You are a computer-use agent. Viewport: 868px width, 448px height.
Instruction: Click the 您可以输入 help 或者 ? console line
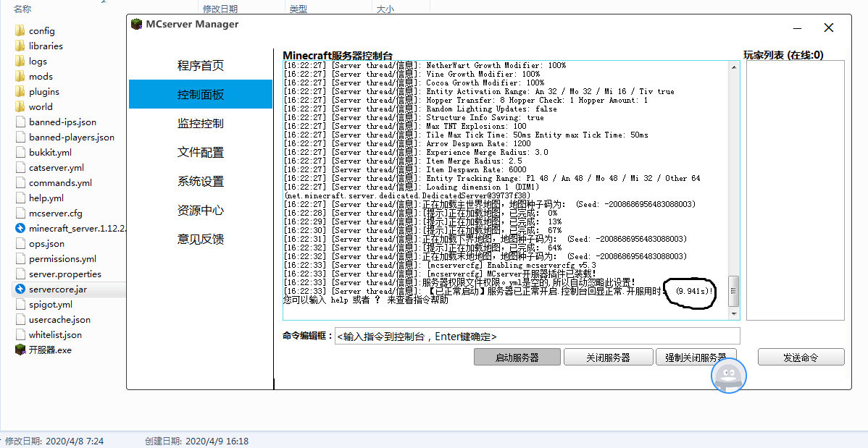365,300
